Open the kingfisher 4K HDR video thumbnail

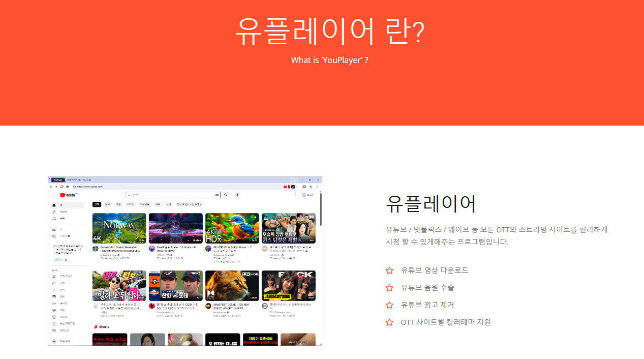[x=232, y=228]
